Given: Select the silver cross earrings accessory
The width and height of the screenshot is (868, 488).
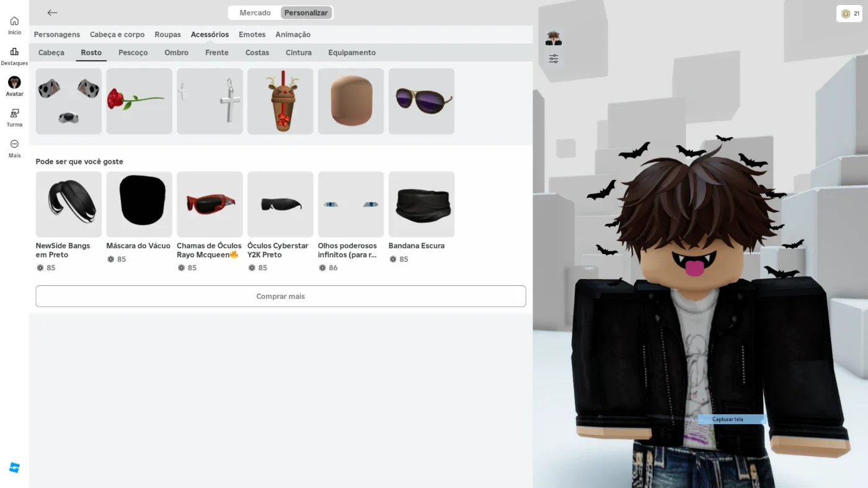Looking at the screenshot, I should (210, 101).
